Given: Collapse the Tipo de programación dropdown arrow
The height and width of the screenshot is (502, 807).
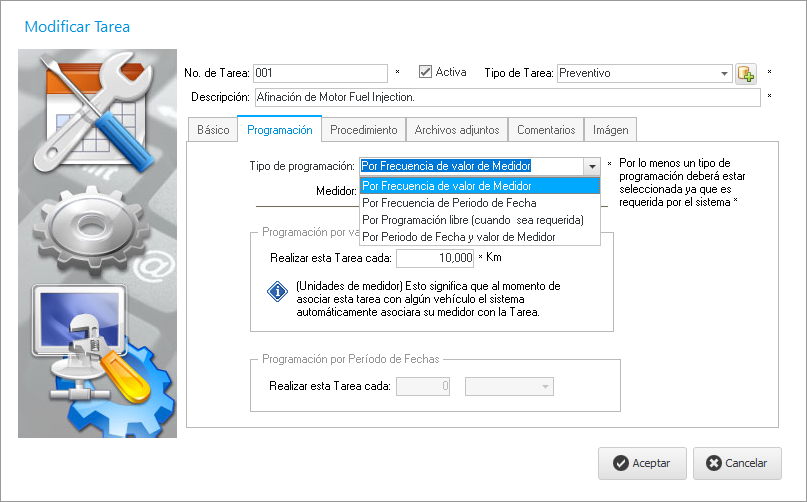Looking at the screenshot, I should pos(591,166).
